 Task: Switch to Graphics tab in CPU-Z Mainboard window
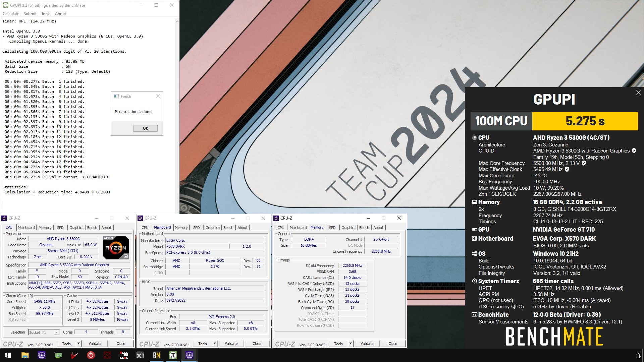[213, 228]
